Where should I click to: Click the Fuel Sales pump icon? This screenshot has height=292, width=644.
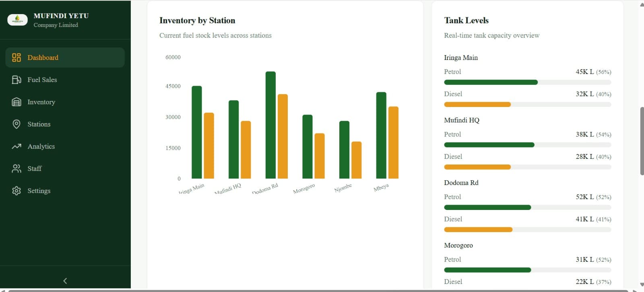click(x=17, y=80)
